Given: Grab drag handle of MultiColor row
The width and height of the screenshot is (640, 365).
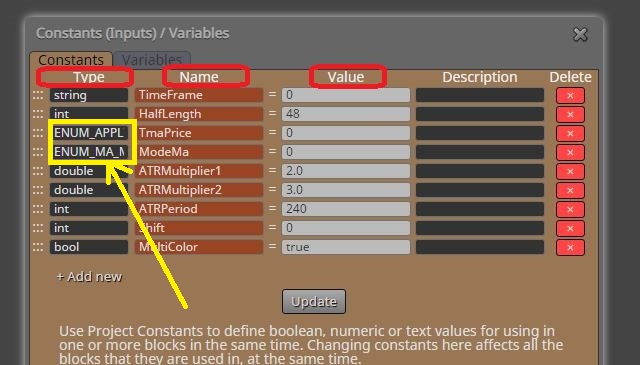Looking at the screenshot, I should 38,247.
